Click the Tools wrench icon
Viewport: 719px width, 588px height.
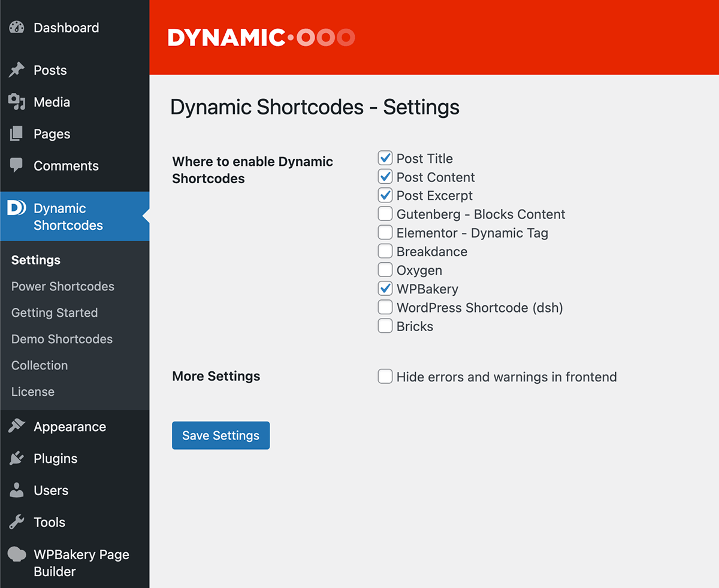(x=17, y=522)
